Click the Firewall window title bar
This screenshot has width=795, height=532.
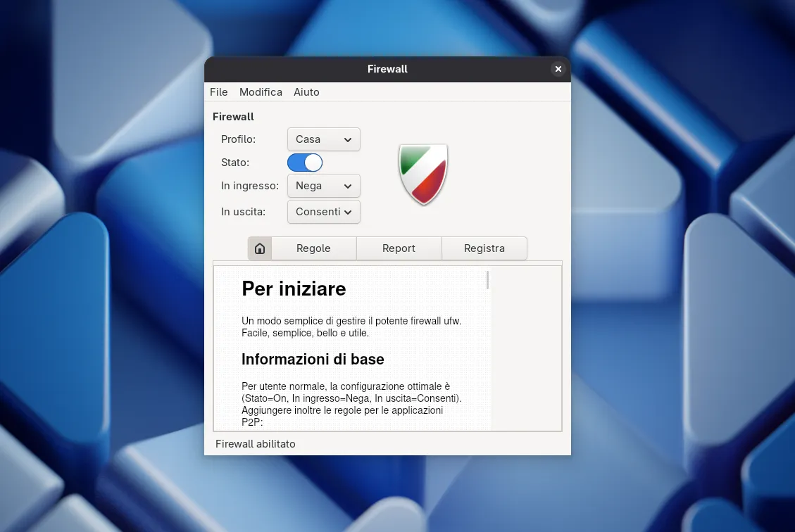coord(387,69)
